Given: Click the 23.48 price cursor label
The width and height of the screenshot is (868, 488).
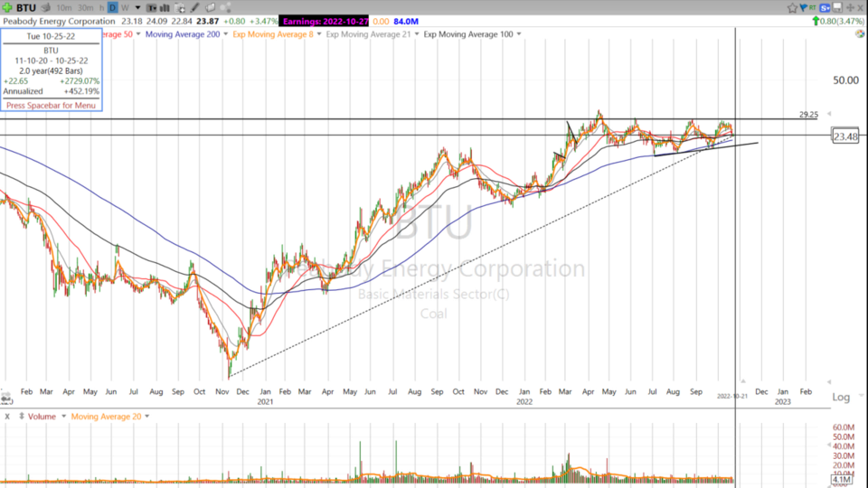Looking at the screenshot, I should [x=845, y=136].
